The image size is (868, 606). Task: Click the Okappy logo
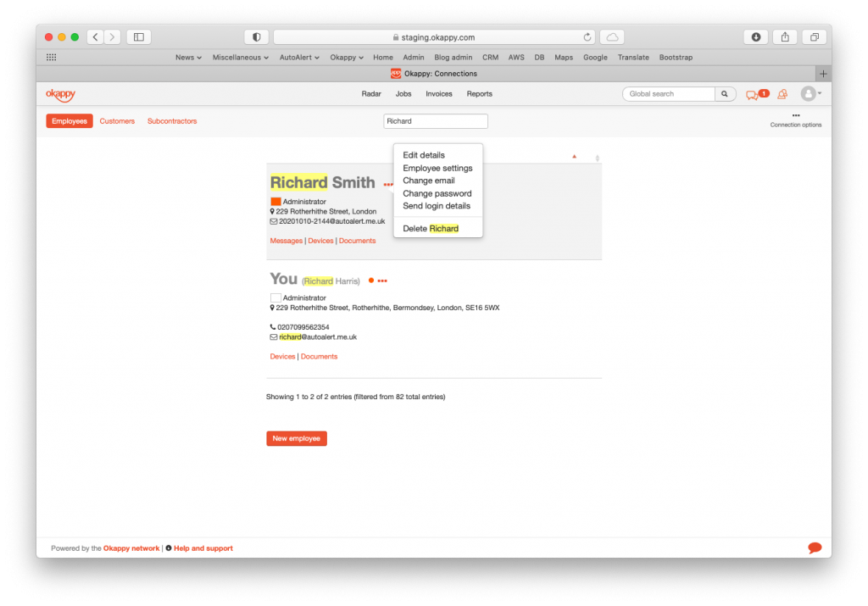click(x=60, y=95)
